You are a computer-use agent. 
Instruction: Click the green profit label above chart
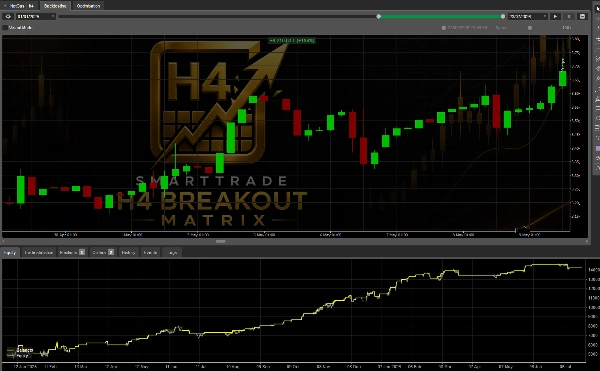click(x=292, y=40)
